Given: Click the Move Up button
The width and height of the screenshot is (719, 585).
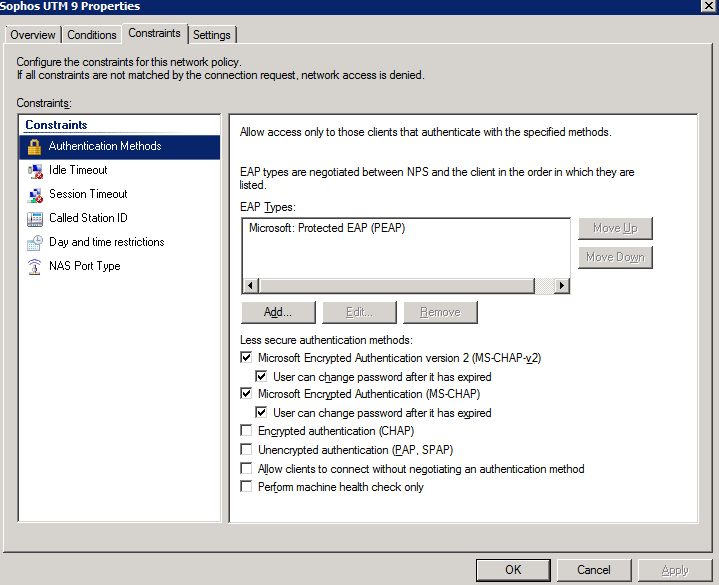Looking at the screenshot, I should 615,228.
